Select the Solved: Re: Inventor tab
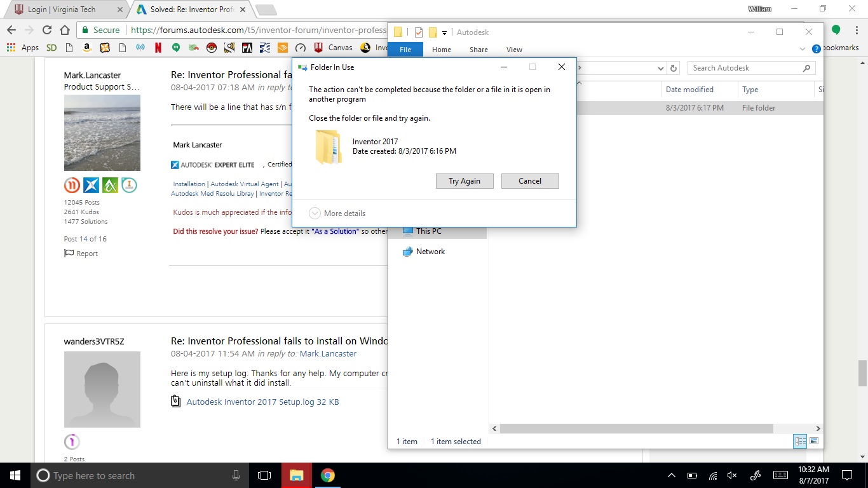Viewport: 868px width, 488px height. click(191, 10)
